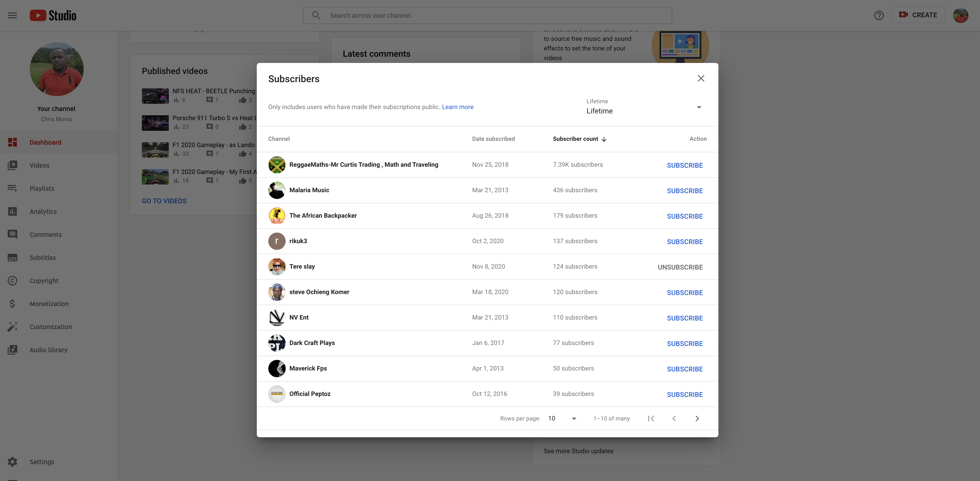Click the Maverick Fps avatar
The height and width of the screenshot is (481, 980).
coord(276,369)
